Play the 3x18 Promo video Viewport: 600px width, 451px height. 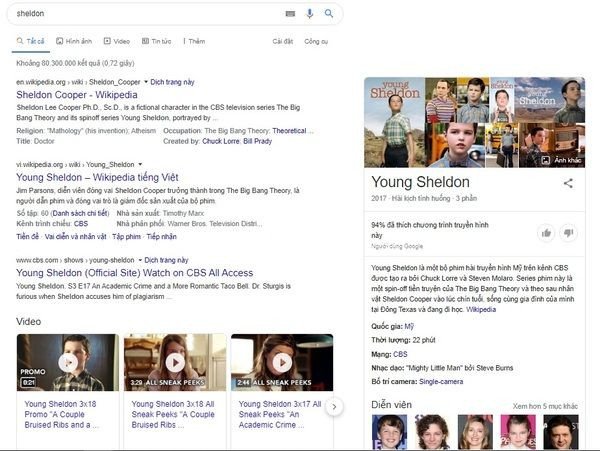[x=68, y=362]
